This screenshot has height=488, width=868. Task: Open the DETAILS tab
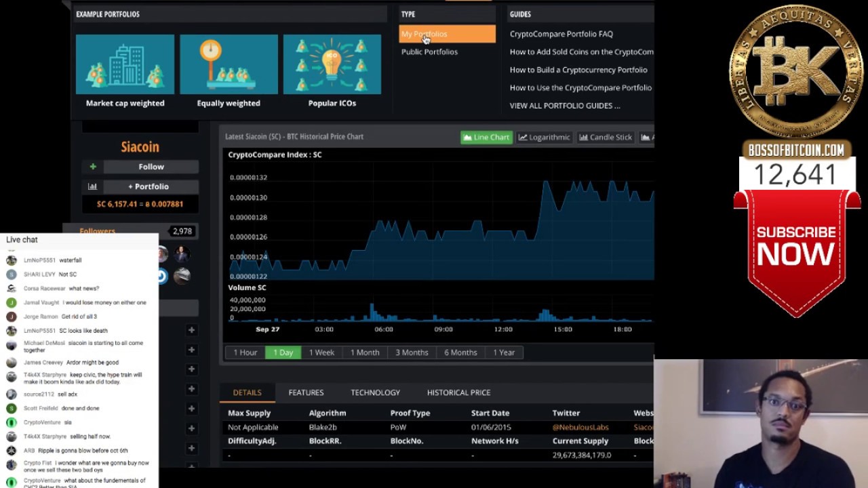point(248,392)
